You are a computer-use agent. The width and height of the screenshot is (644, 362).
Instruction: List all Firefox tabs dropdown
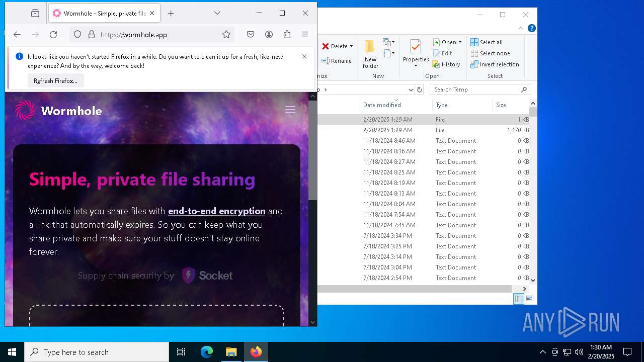(217, 13)
